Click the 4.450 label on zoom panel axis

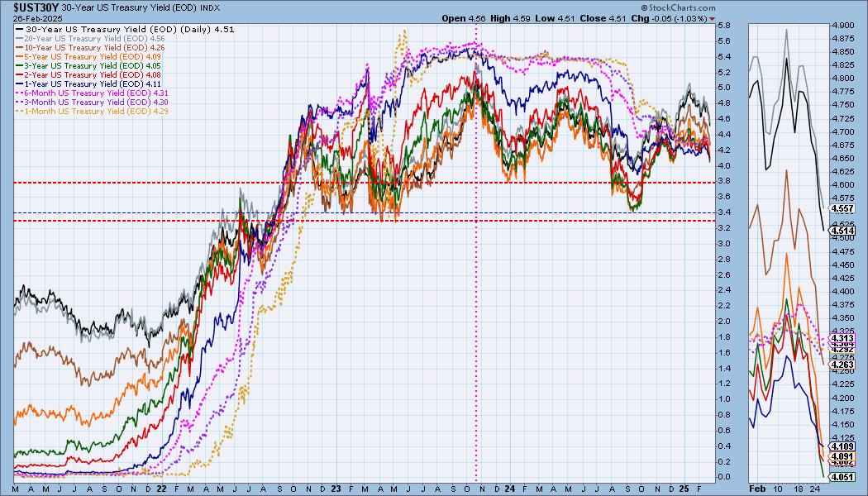(x=842, y=264)
